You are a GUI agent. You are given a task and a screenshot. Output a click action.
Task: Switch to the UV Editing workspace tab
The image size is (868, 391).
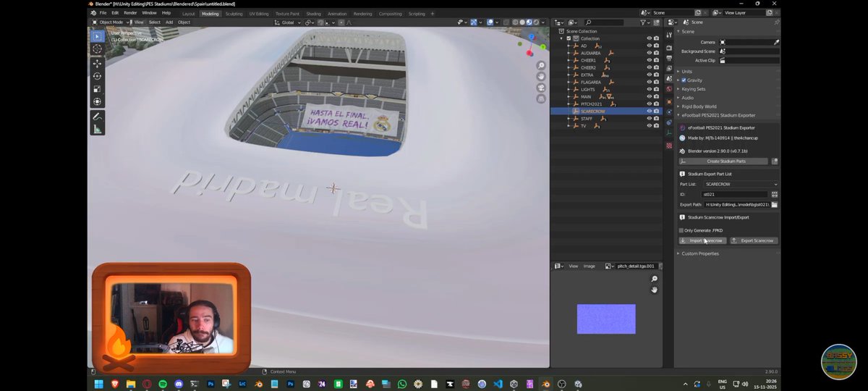coord(258,13)
